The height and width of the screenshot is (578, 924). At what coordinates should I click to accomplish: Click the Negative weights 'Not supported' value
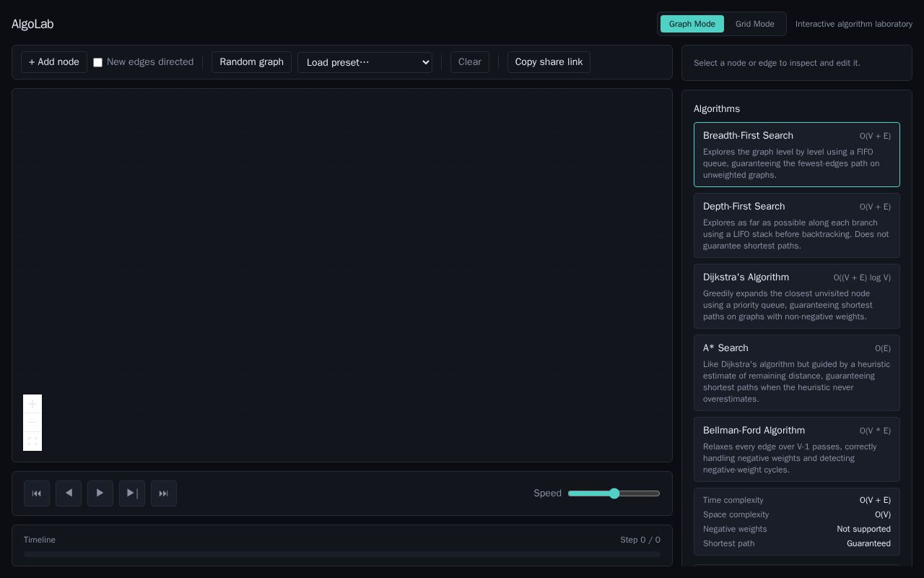point(863,529)
